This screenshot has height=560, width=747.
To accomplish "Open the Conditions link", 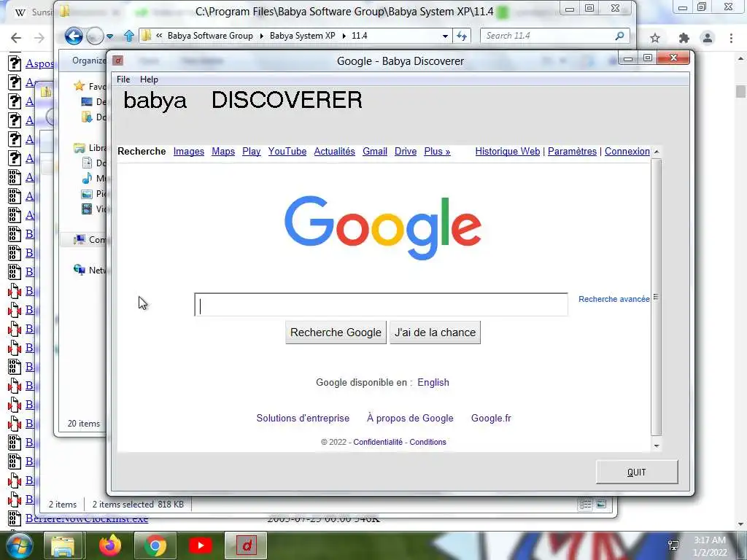I will [427, 442].
